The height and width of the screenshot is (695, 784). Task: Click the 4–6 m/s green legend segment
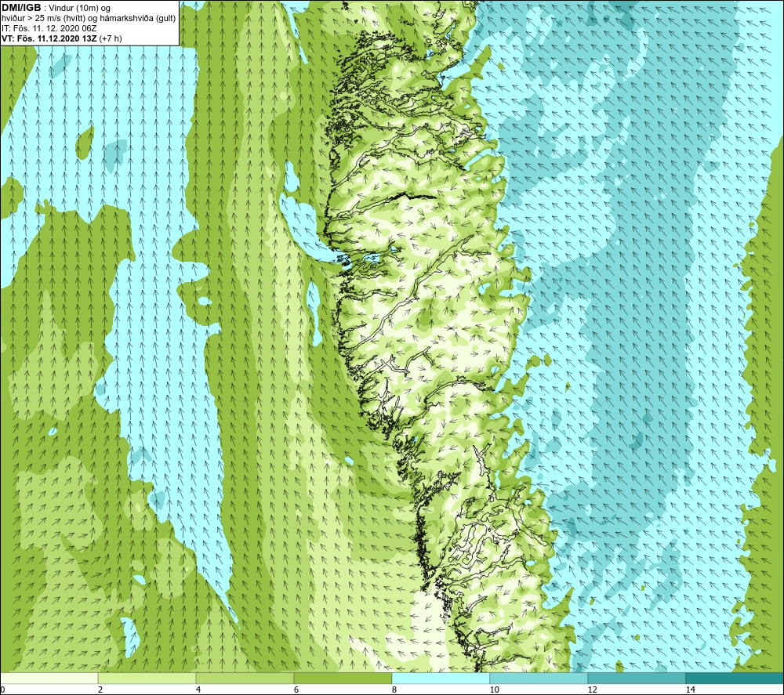pyautogui.click(x=245, y=678)
